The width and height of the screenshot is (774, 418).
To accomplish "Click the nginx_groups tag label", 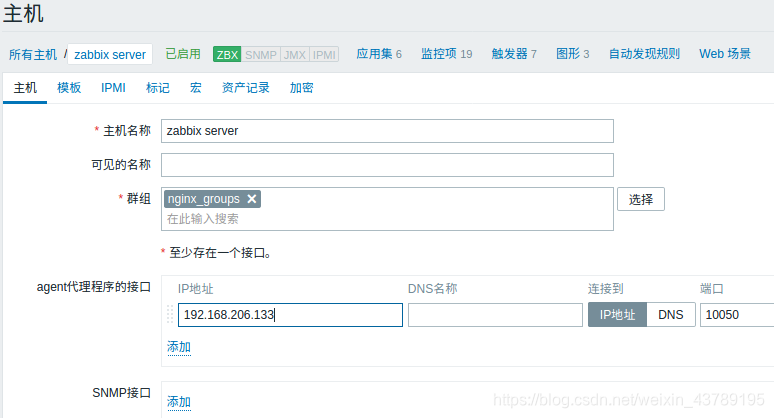I will [x=203, y=199].
